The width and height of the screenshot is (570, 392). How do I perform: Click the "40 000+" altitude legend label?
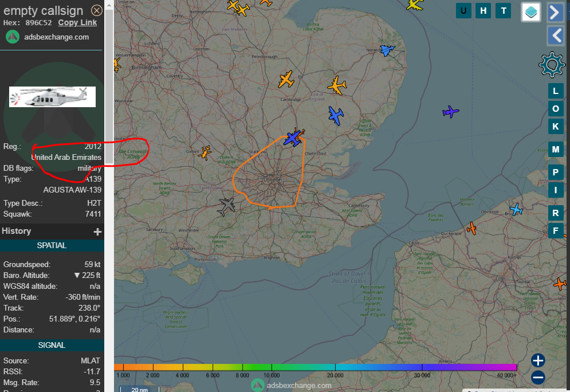click(x=506, y=375)
